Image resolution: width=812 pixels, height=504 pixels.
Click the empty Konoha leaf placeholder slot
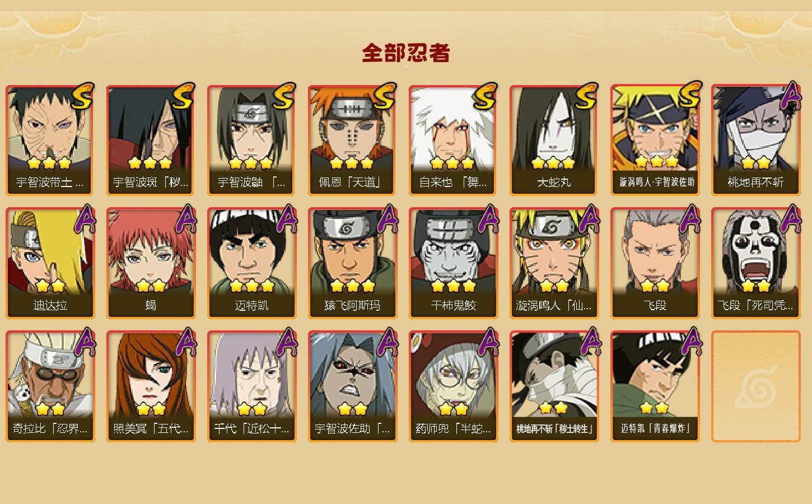pyautogui.click(x=755, y=386)
